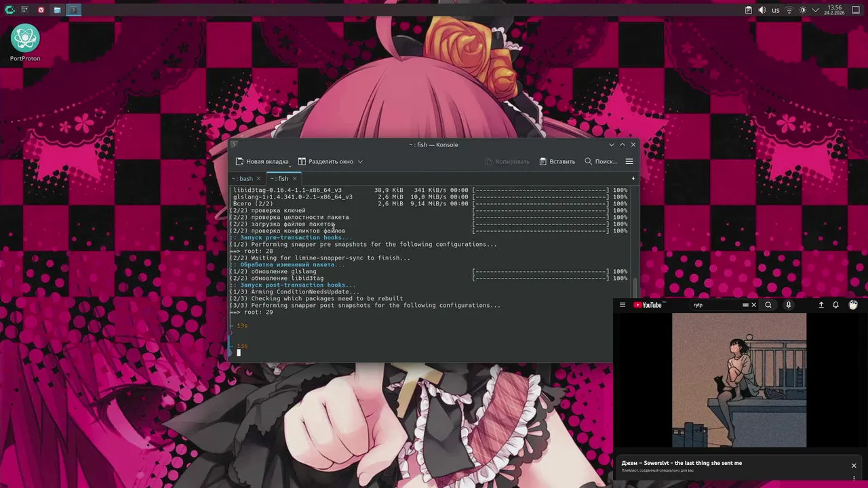
Task: Open the Konsole hamburger menu
Action: pos(629,161)
